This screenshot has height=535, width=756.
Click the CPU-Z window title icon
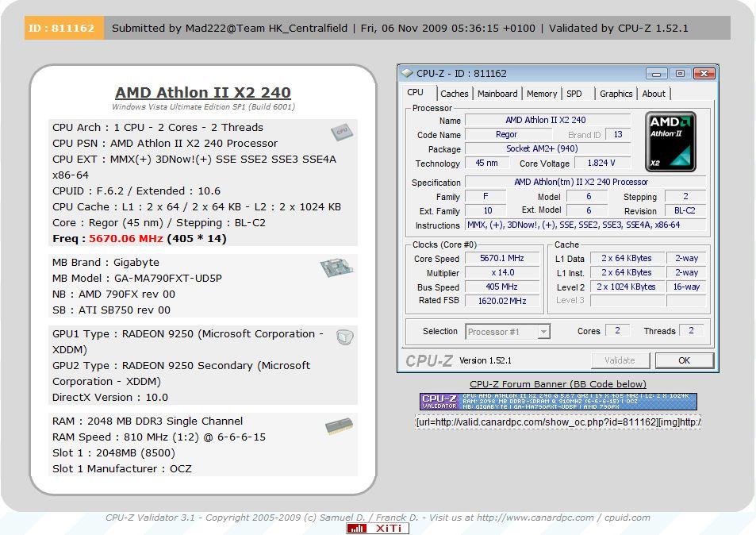coord(408,73)
